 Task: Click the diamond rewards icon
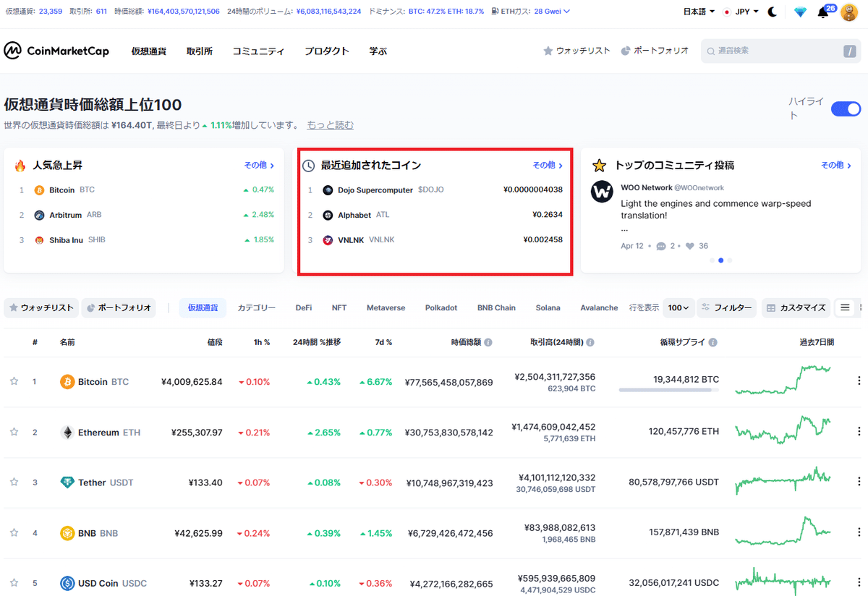800,12
